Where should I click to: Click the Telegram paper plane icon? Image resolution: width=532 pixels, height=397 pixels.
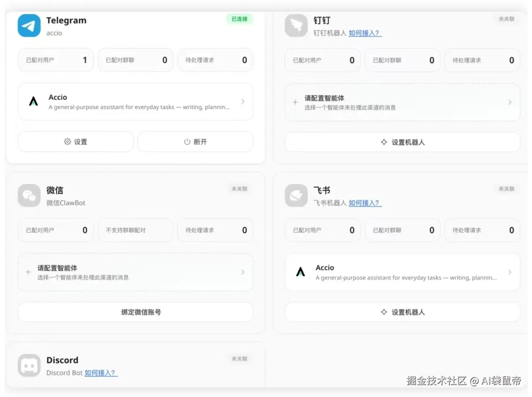click(29, 26)
